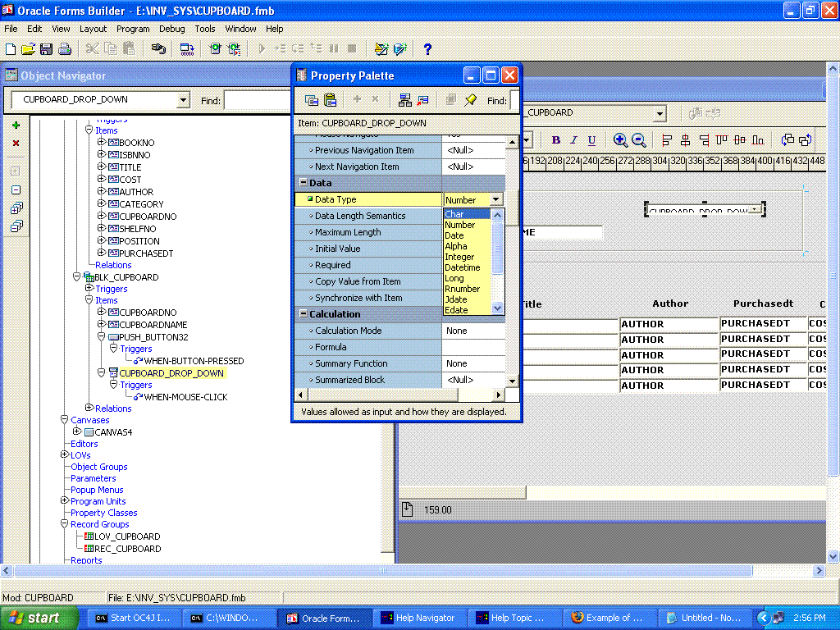The image size is (840, 630).
Task: Open a file using the folder toolbar icon
Action: [28, 49]
